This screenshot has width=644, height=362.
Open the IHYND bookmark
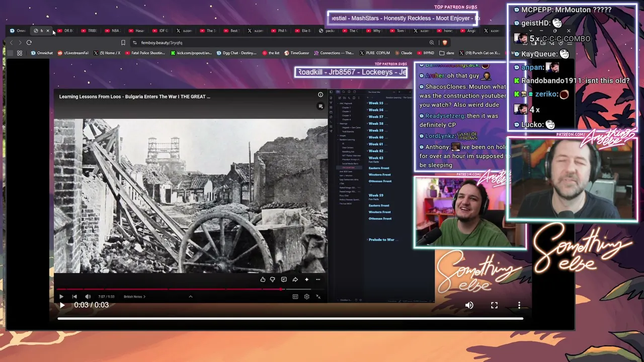426,53
